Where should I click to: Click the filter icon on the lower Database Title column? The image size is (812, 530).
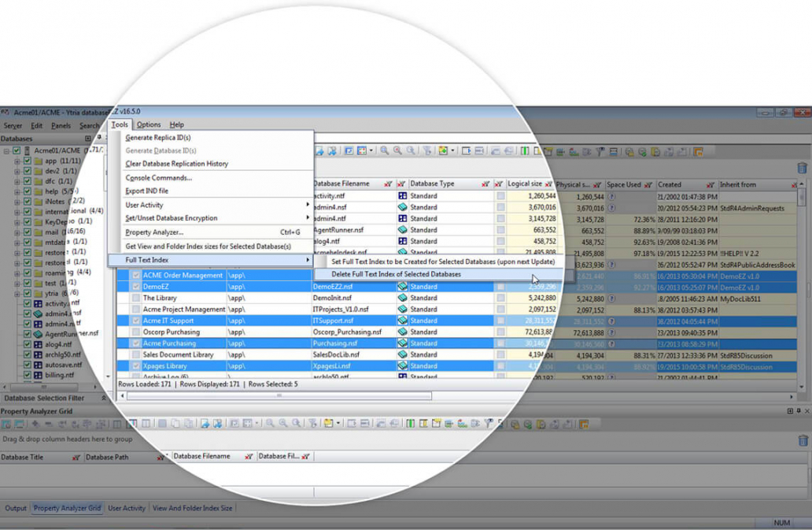click(76, 458)
